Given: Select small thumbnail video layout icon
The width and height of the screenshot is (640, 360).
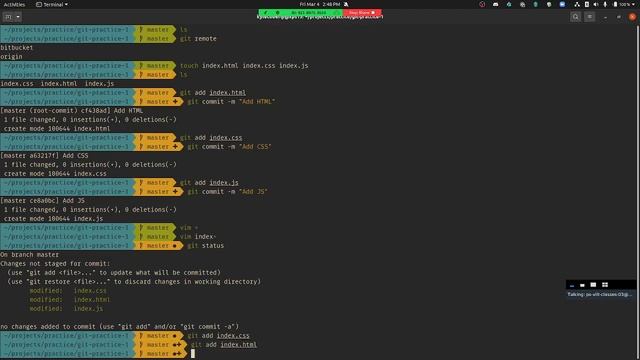Looking at the screenshot, I should click(x=582, y=285).
